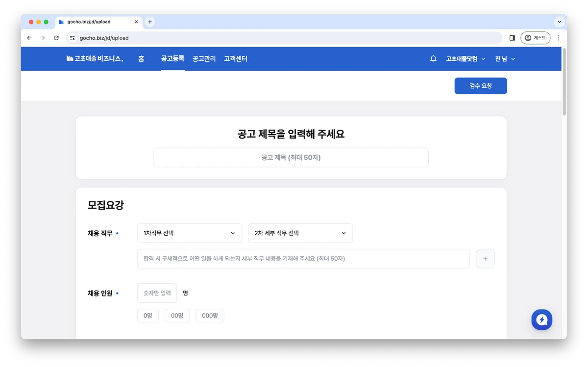This screenshot has width=588, height=367.
Task: Close the gocho.biz/jd/upload tab
Action: [x=136, y=22]
